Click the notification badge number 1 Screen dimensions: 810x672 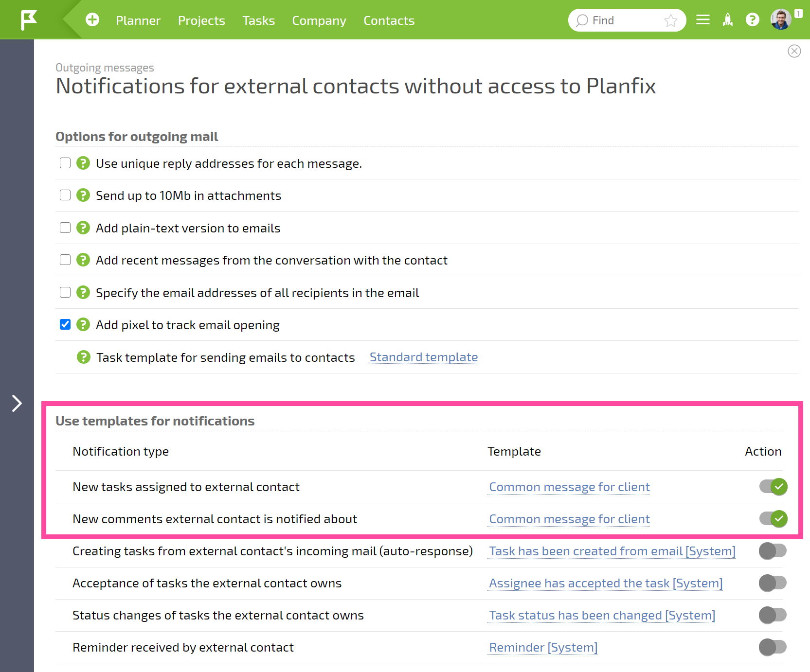coord(799,14)
